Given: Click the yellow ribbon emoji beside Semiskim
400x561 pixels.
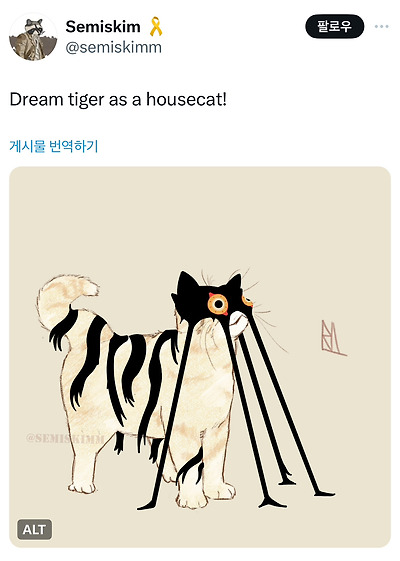Looking at the screenshot, I should (x=156, y=26).
